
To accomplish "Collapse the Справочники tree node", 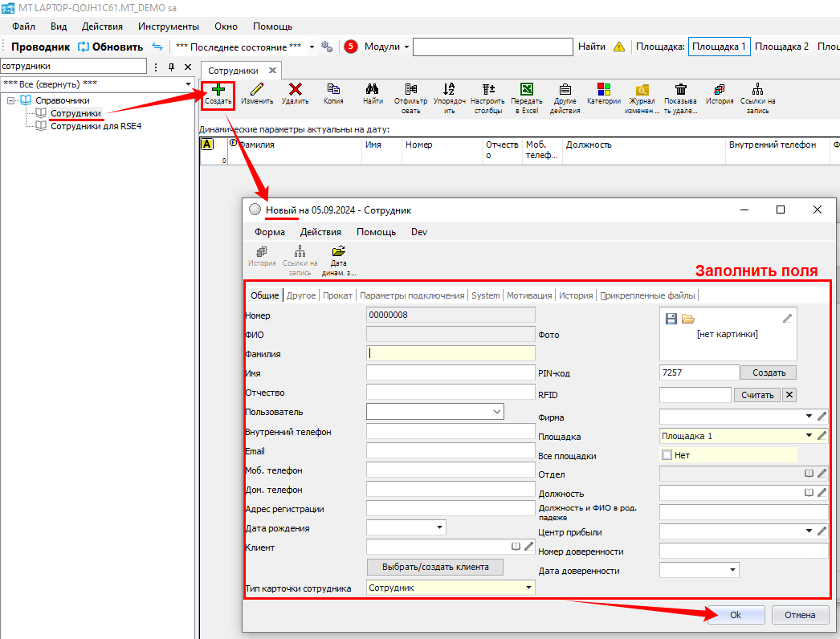I will pos(12,100).
